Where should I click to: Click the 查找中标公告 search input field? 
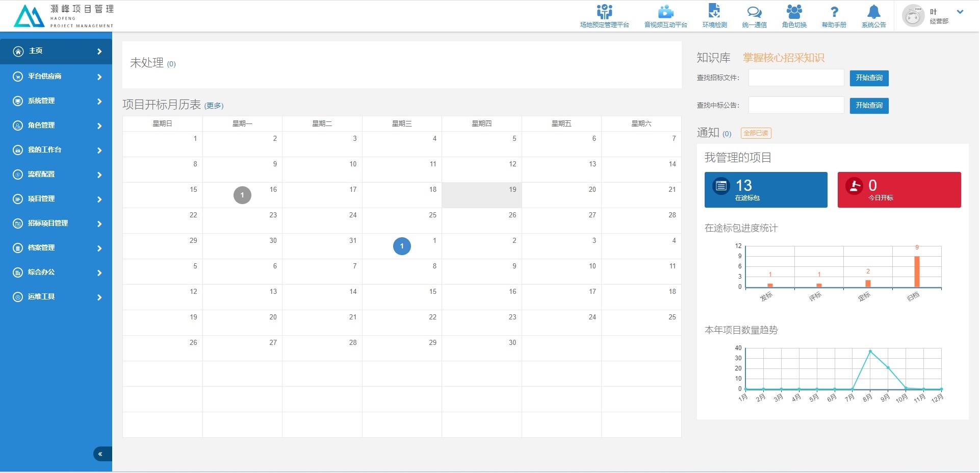pyautogui.click(x=796, y=106)
